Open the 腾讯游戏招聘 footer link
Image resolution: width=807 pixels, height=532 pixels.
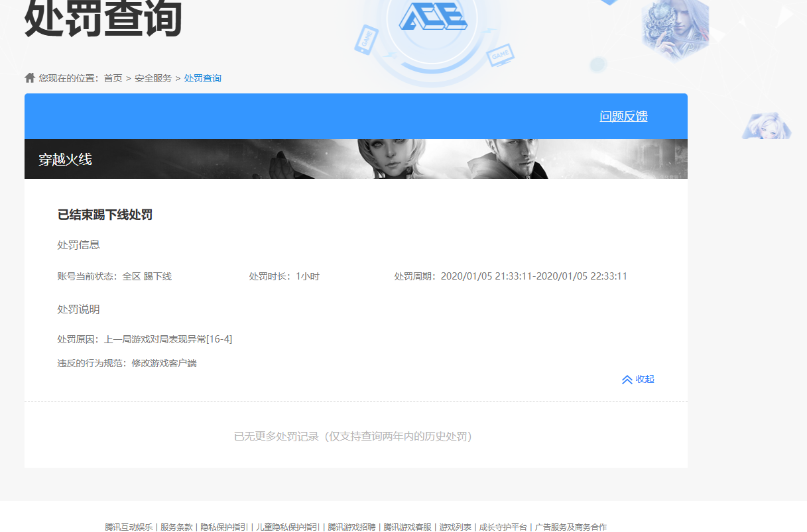351,527
